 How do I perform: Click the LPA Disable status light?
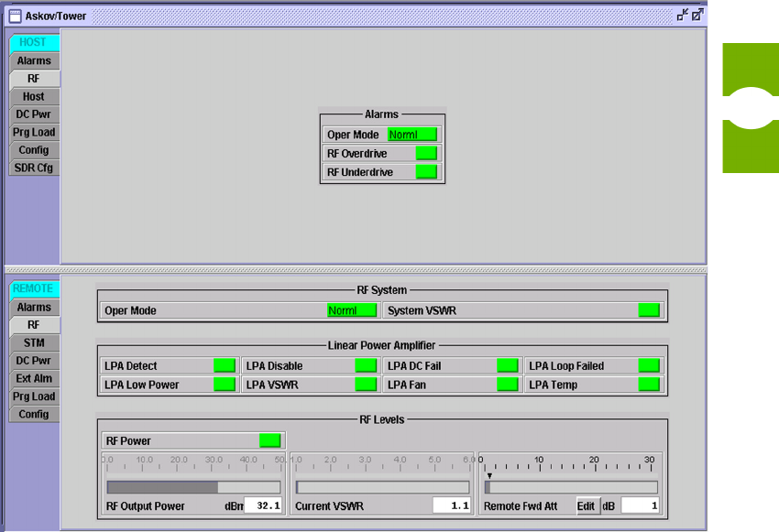[x=367, y=365]
